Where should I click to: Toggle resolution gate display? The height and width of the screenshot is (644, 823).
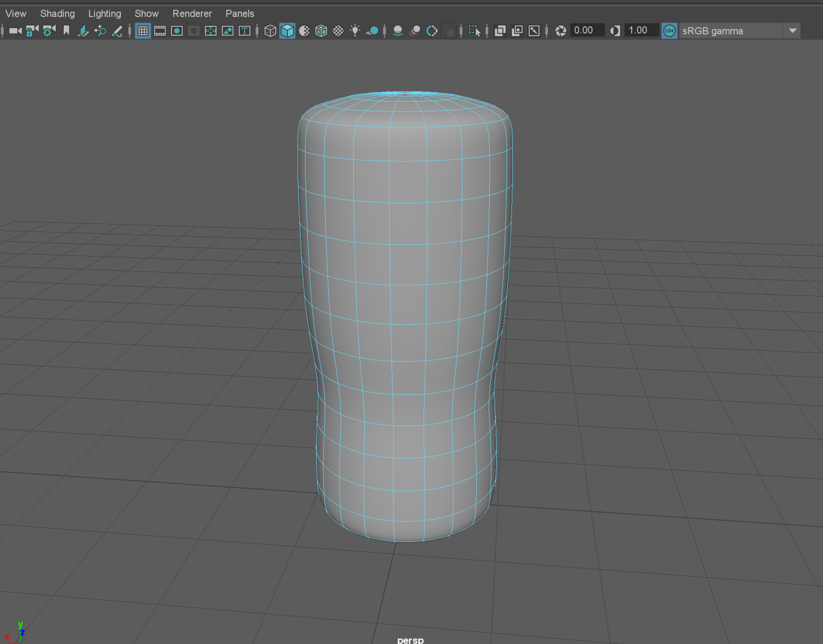pyautogui.click(x=176, y=31)
